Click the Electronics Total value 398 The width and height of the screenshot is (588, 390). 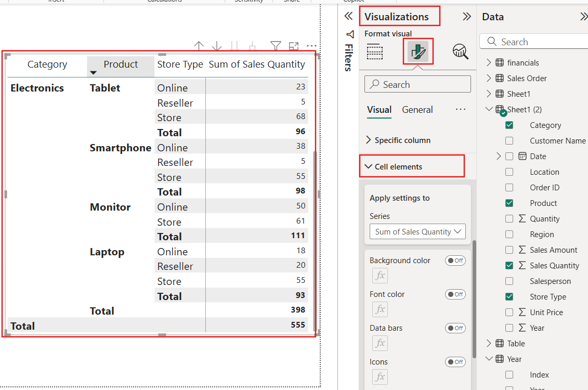click(298, 310)
